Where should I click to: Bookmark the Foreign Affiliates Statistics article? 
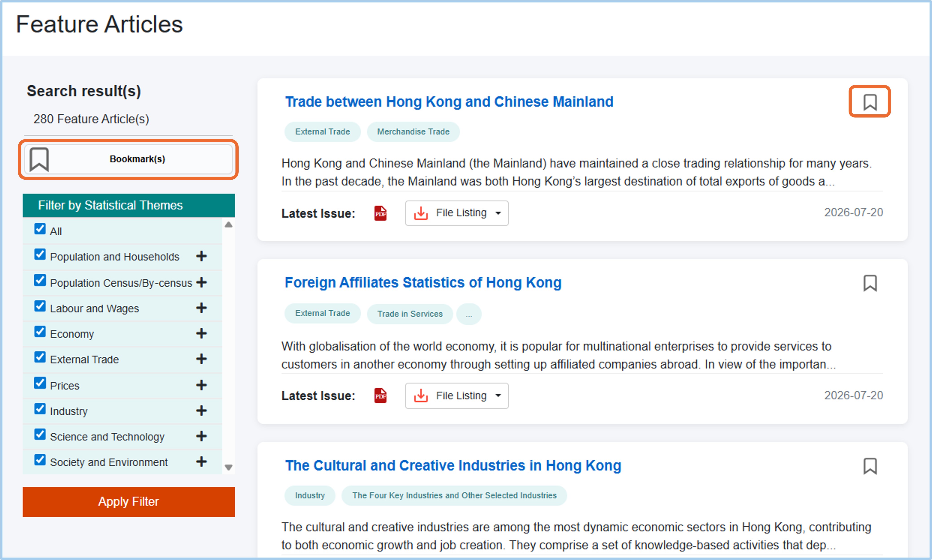[x=870, y=283]
